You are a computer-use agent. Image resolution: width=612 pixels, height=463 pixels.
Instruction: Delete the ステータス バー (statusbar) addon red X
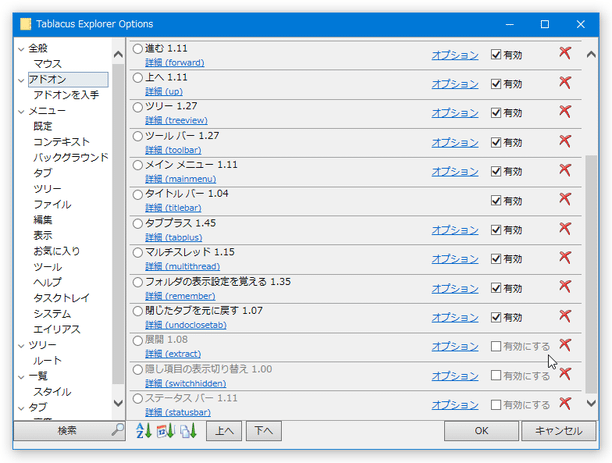point(565,403)
